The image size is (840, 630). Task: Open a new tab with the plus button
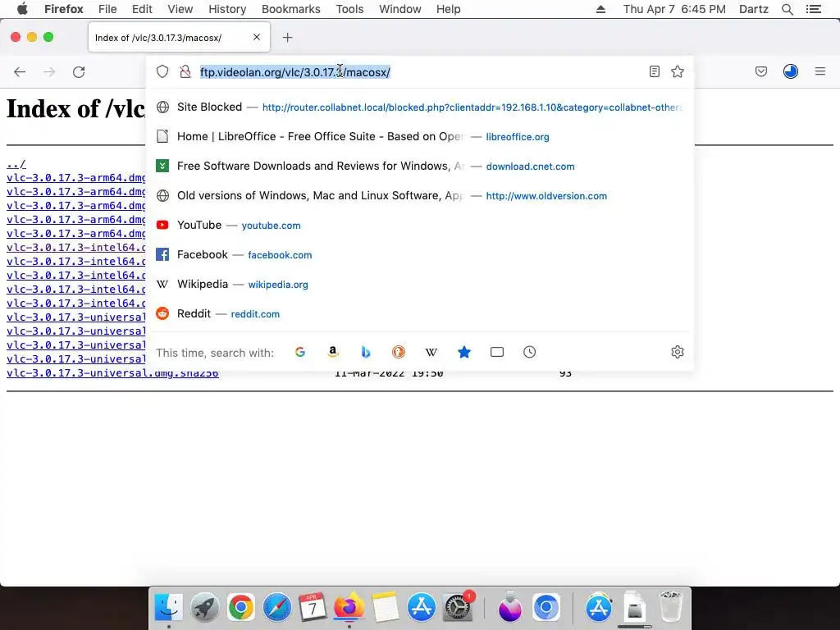tap(288, 38)
